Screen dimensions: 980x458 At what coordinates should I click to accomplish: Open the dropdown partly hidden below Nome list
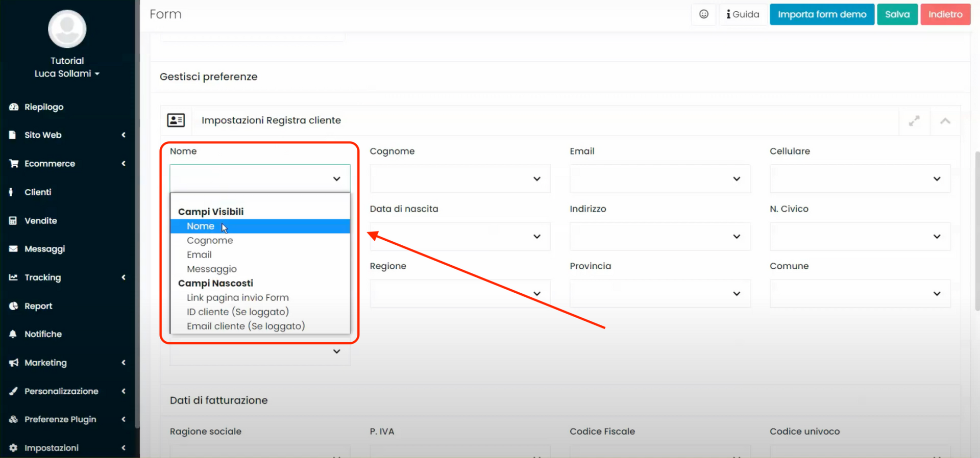click(260, 351)
